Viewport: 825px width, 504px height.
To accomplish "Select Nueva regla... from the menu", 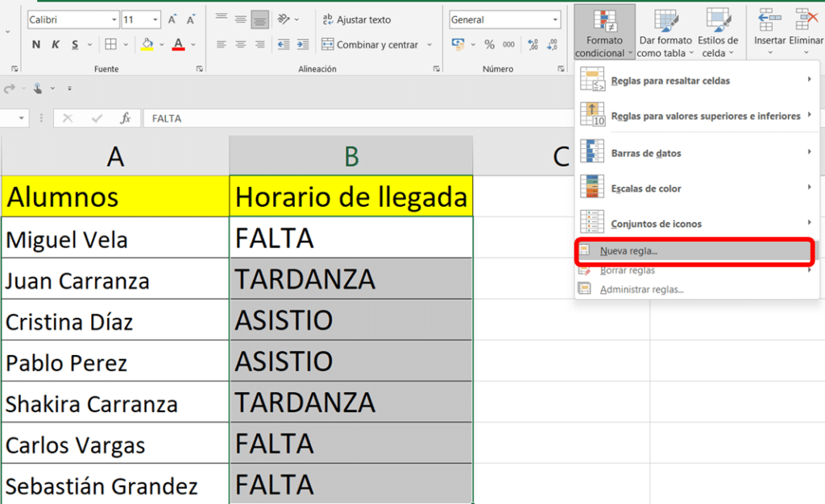I will [x=628, y=251].
